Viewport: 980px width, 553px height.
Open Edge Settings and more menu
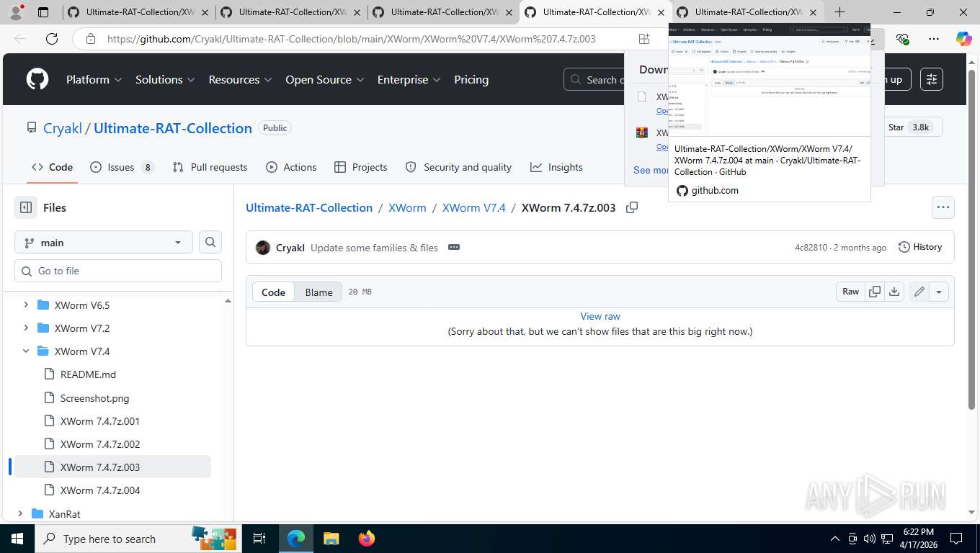point(933,40)
